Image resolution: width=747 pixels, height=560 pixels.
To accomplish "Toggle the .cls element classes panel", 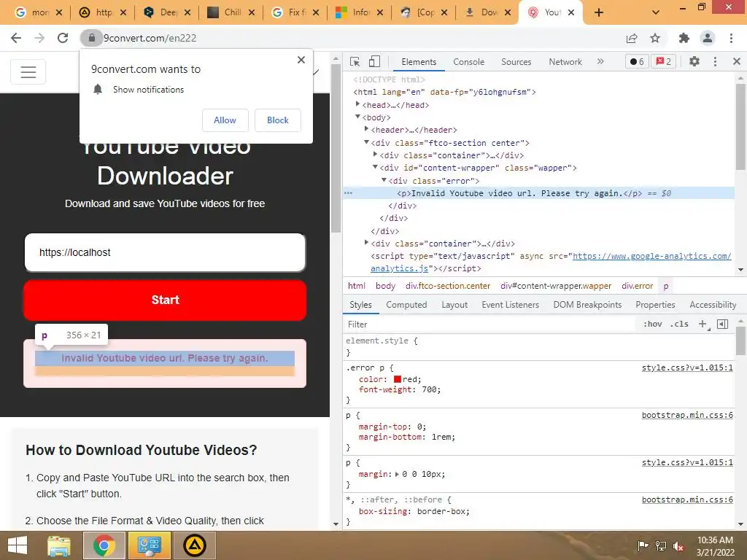I will (679, 324).
